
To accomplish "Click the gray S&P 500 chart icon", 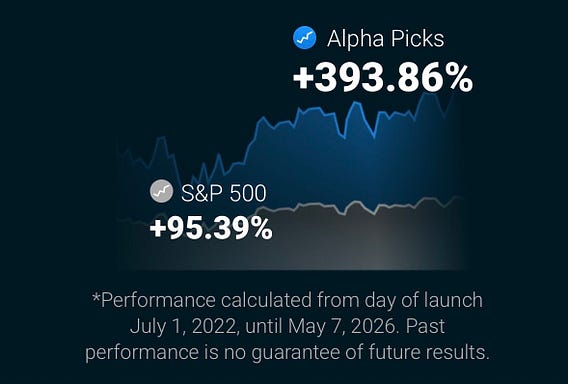I will coord(161,191).
